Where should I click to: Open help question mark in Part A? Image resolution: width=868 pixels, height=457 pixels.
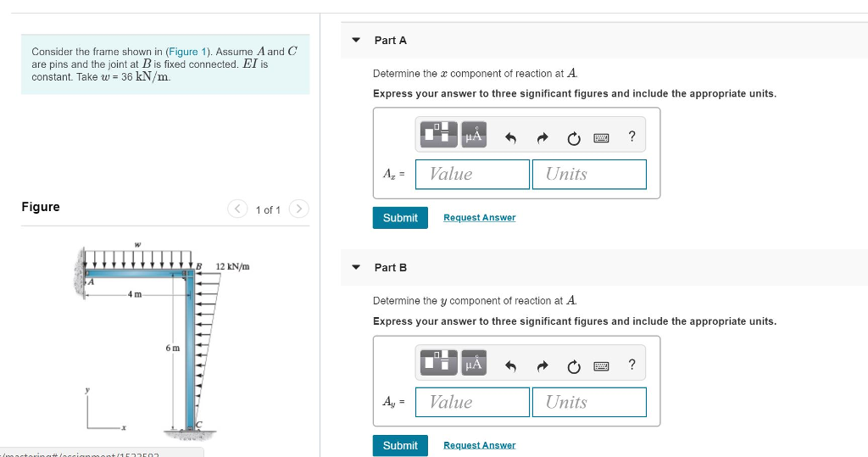click(632, 137)
